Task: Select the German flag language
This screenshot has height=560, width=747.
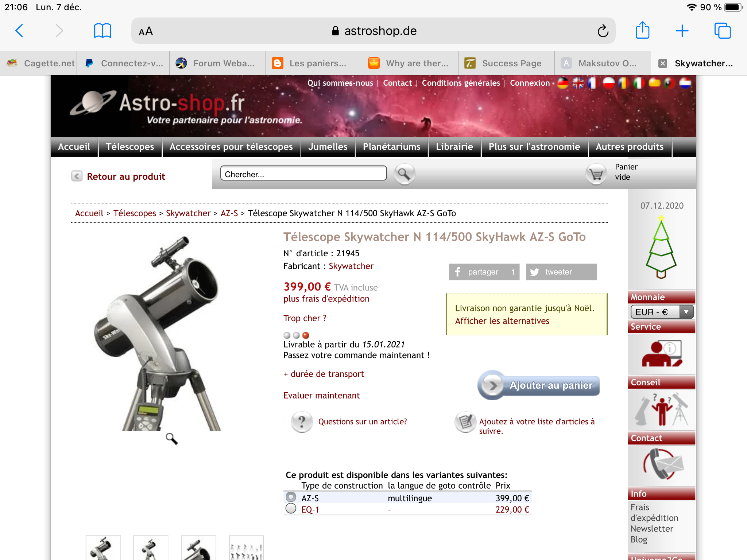Action: click(x=562, y=83)
